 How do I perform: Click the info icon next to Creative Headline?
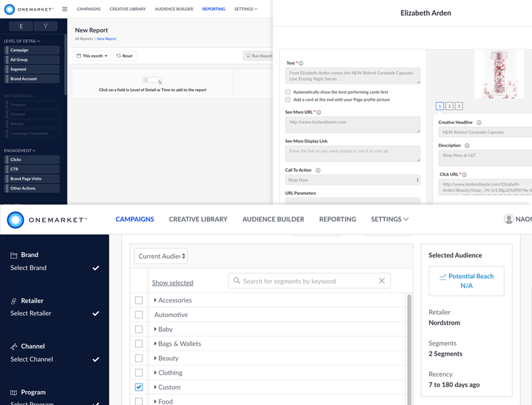[x=479, y=122]
